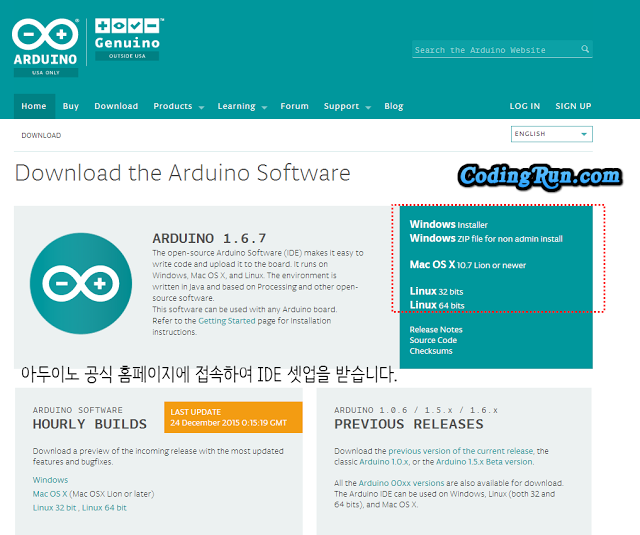Open the Arduino 00xx versions link
The image size is (640, 535).
[401, 483]
